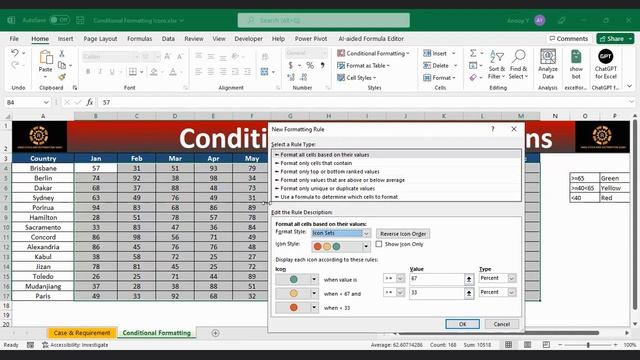Click Format as Table icon
This screenshot has width=640, height=360.
pos(341,65)
